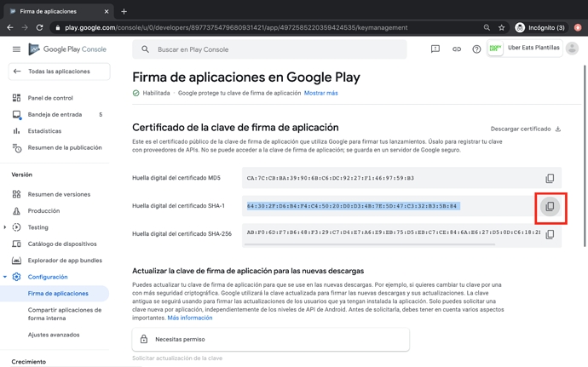Open Ajustes avanzados
The width and height of the screenshot is (588, 367).
pos(54,335)
